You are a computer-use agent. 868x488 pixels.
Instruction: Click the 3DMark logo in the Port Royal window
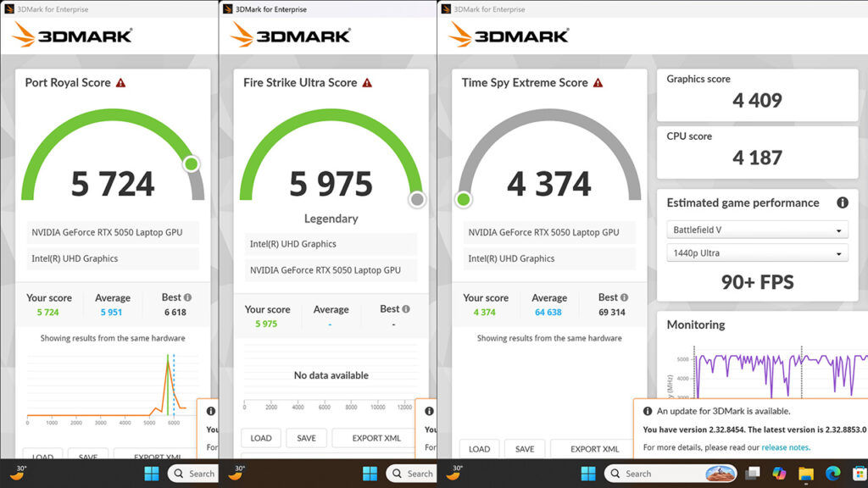point(72,35)
